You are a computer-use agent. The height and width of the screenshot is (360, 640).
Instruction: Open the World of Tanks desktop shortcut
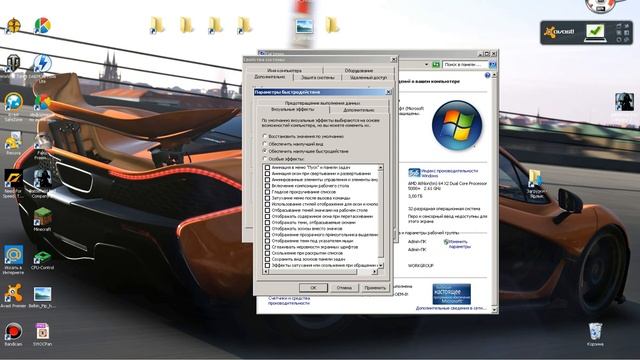pyautogui.click(x=13, y=64)
